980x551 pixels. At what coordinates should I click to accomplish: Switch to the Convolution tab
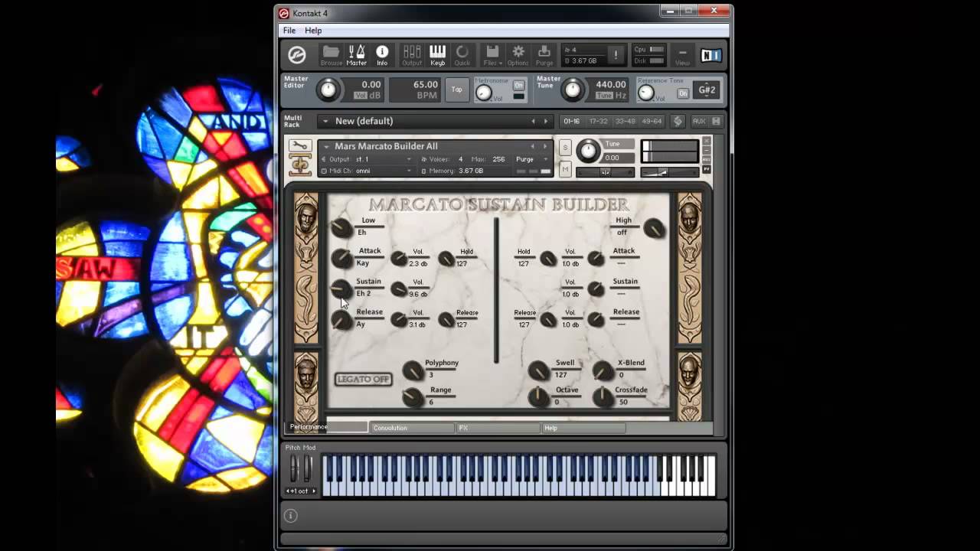(413, 428)
